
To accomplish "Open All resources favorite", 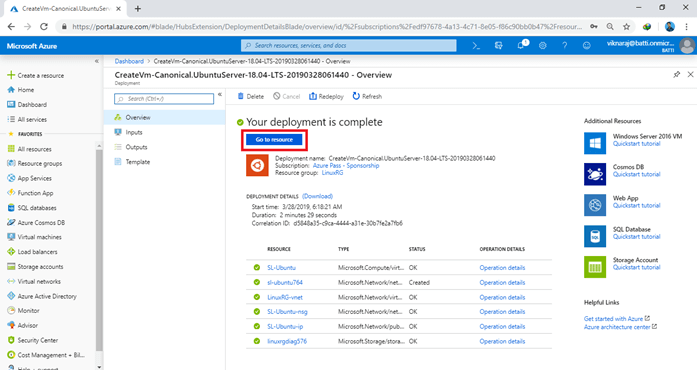I will click(x=30, y=149).
